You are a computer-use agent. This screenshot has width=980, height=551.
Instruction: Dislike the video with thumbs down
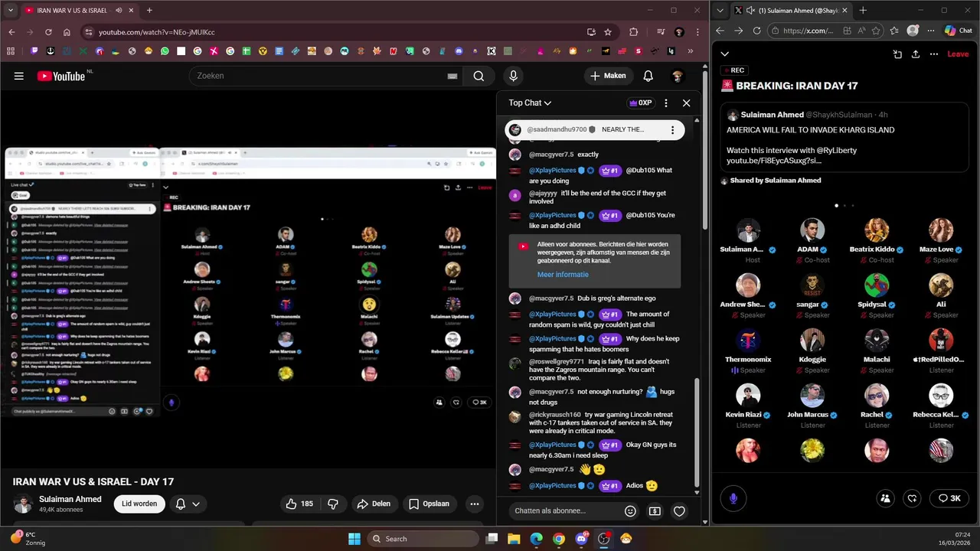(x=333, y=504)
